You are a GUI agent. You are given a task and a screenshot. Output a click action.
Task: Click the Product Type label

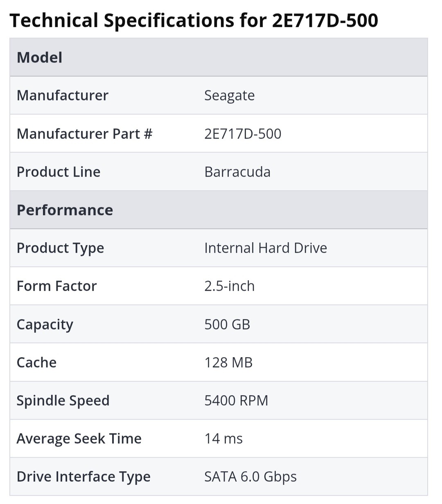point(60,248)
